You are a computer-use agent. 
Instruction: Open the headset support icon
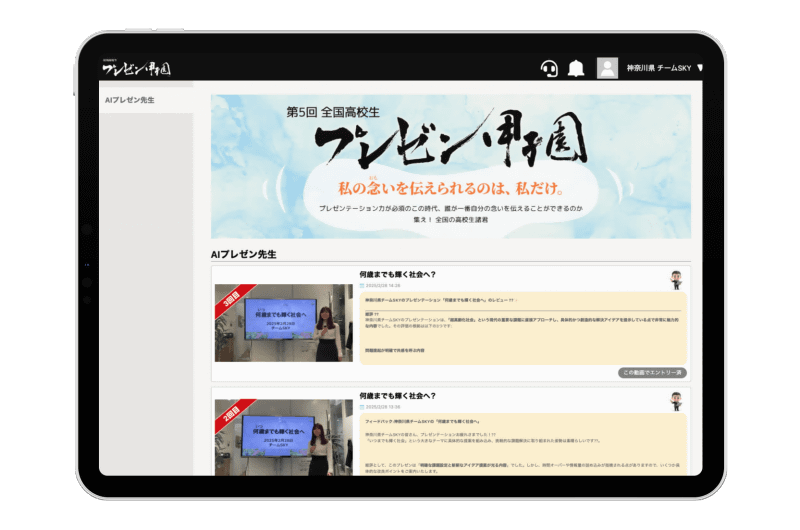(x=549, y=68)
